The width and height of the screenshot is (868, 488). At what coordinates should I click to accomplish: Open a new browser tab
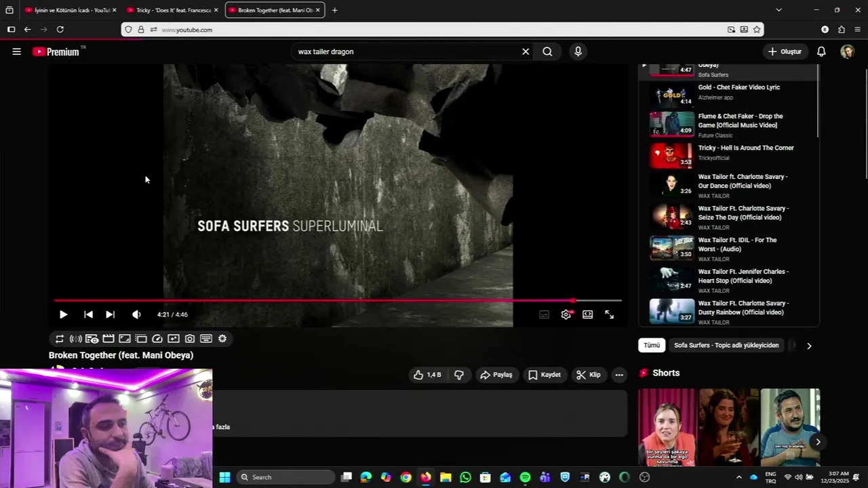(x=334, y=10)
